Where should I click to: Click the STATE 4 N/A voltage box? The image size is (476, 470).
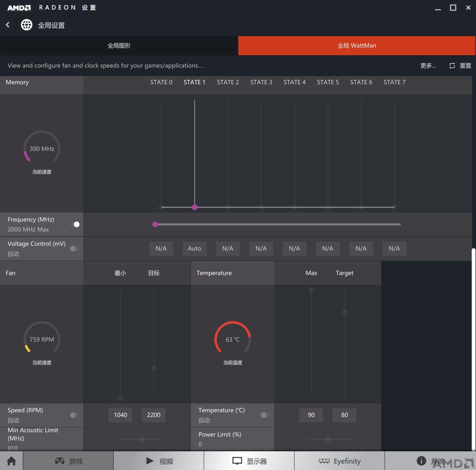pyautogui.click(x=294, y=249)
